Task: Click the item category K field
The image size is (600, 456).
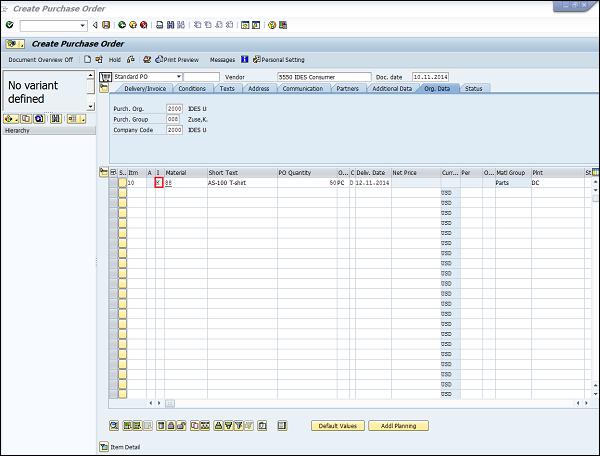Action: click(157, 183)
